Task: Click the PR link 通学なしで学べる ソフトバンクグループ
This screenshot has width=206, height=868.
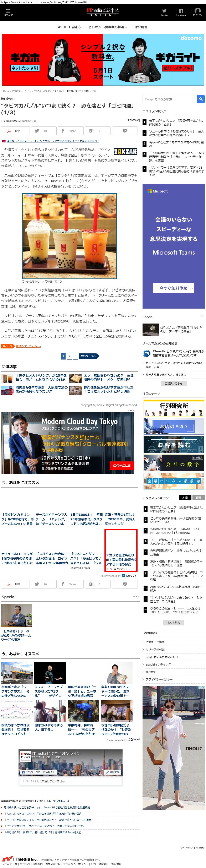Action: coord(53,141)
